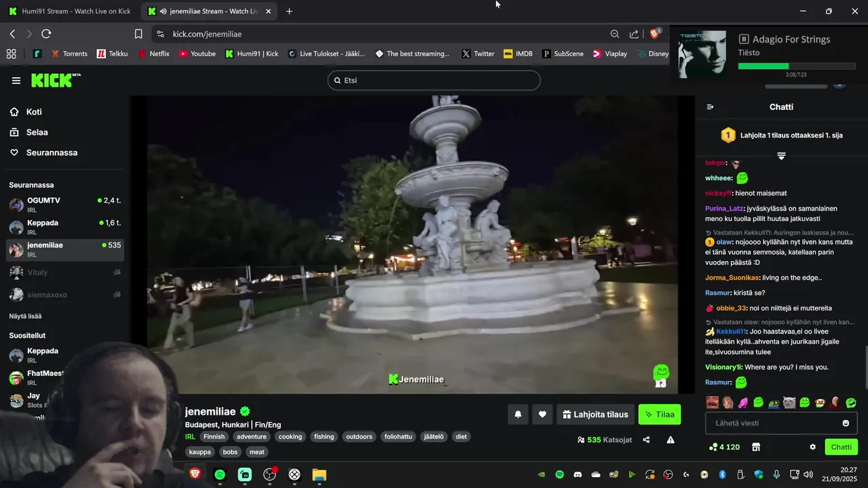Open OGUMTV channel in followed list
The height and width of the screenshot is (488, 868).
tap(65, 205)
